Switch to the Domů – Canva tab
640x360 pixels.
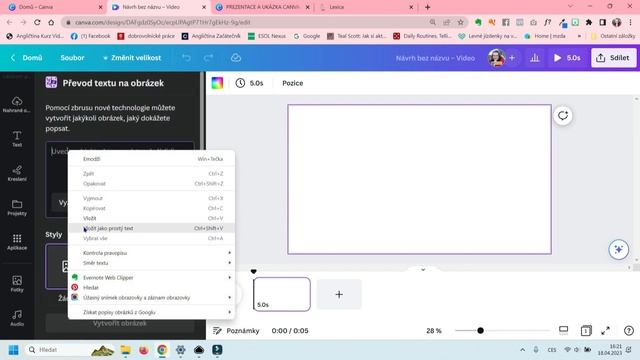pyautogui.click(x=55, y=7)
